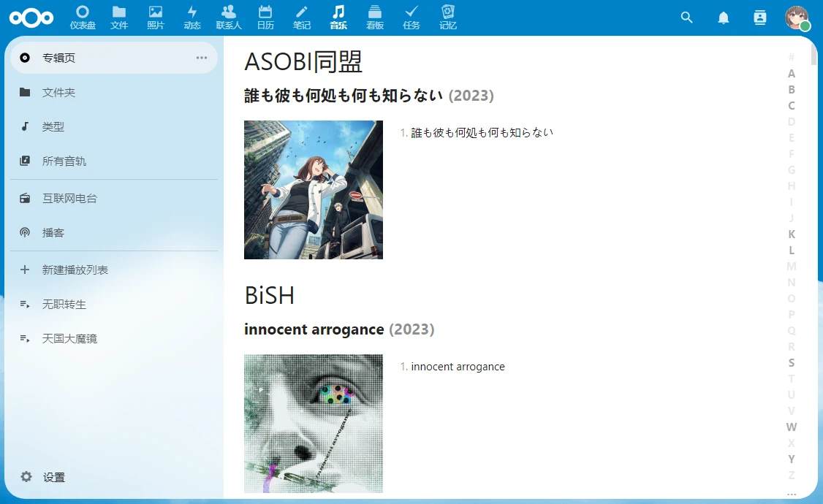Jump to letter K in alphabet index

coord(792,234)
